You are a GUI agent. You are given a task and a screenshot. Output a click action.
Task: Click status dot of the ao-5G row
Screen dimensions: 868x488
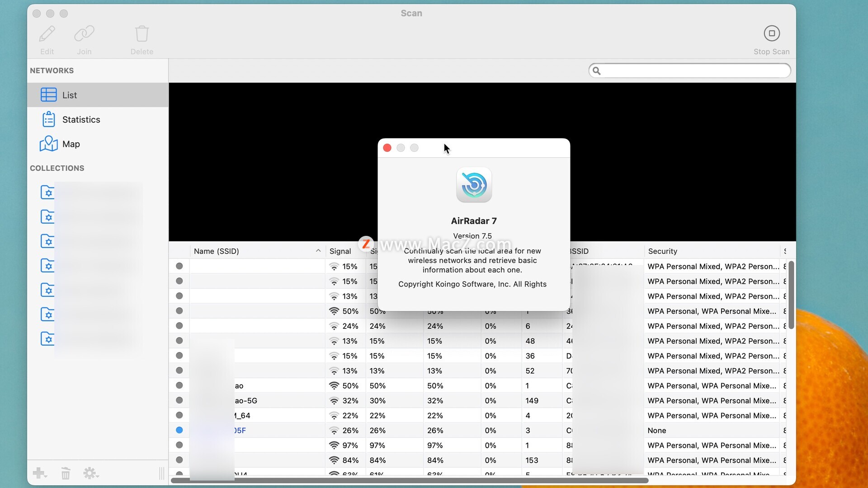[x=179, y=400]
